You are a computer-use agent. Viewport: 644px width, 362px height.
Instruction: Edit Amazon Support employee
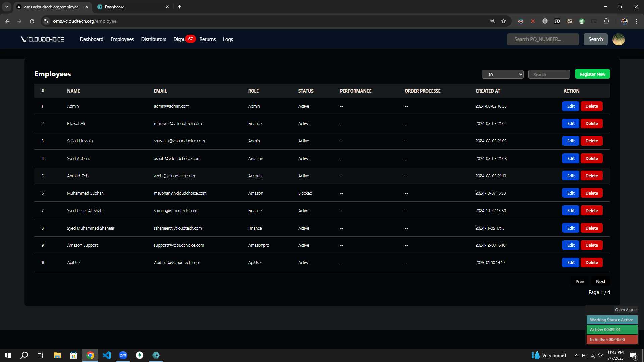click(x=571, y=245)
